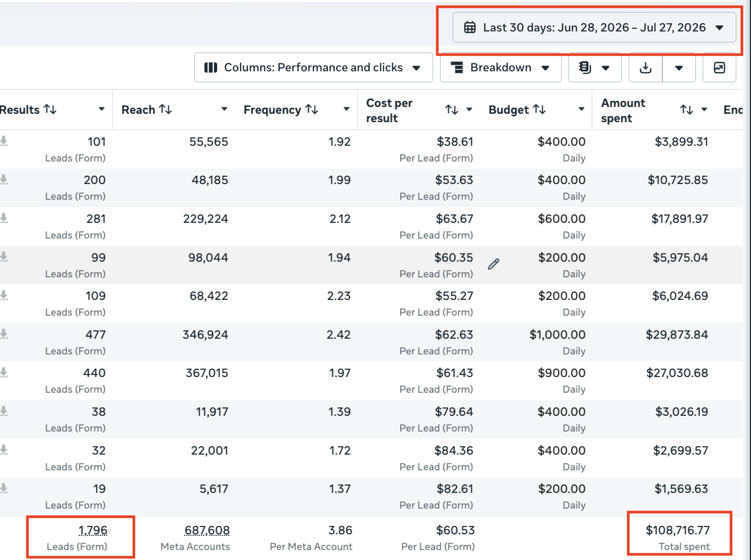
Task: Open the Frequency column options arrow
Action: click(x=347, y=109)
